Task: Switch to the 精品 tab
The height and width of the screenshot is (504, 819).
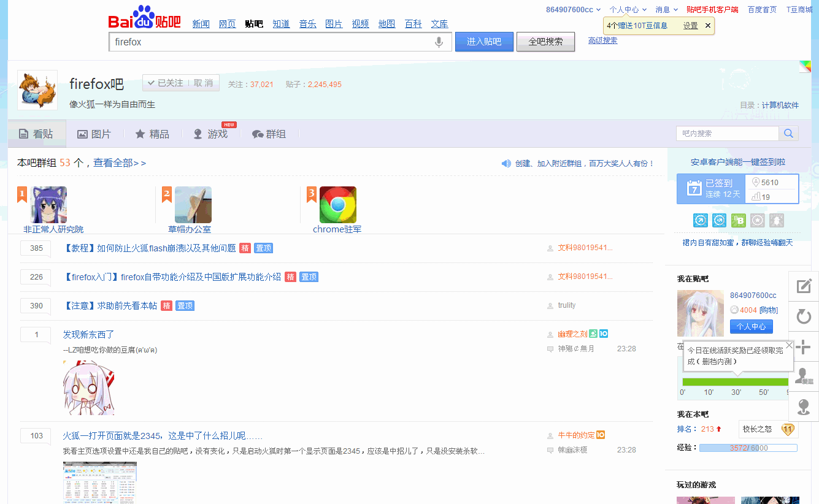Action: (152, 134)
